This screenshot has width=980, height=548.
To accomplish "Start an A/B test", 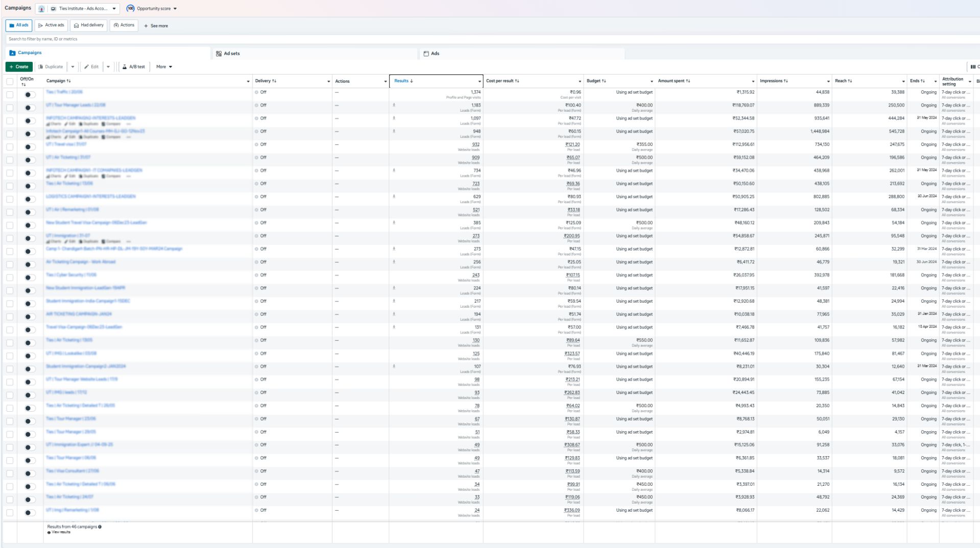I will [x=134, y=67].
